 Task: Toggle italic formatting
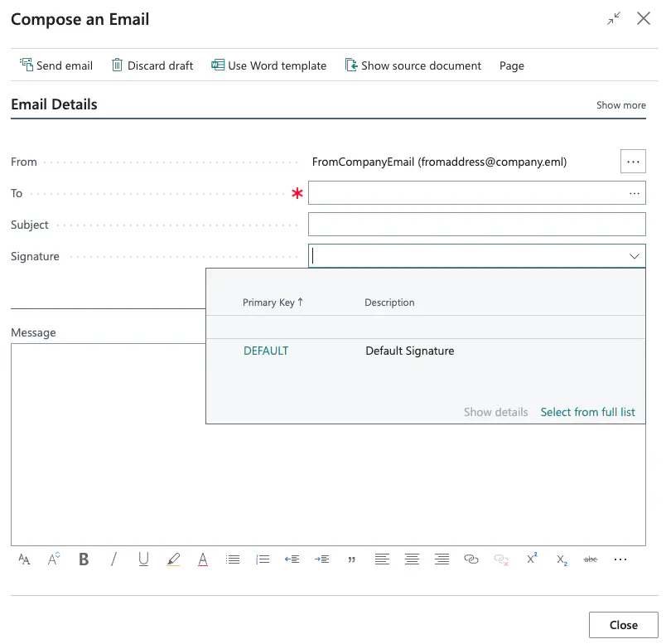click(113, 559)
